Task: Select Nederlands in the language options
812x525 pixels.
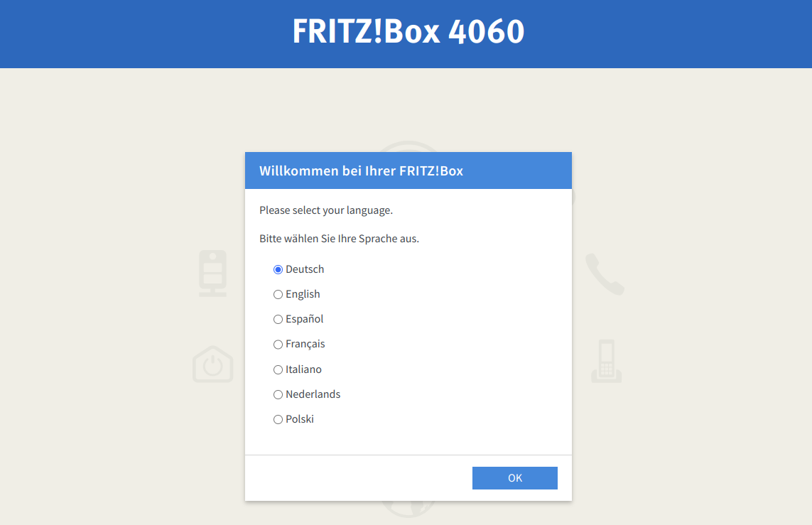Action: [278, 394]
